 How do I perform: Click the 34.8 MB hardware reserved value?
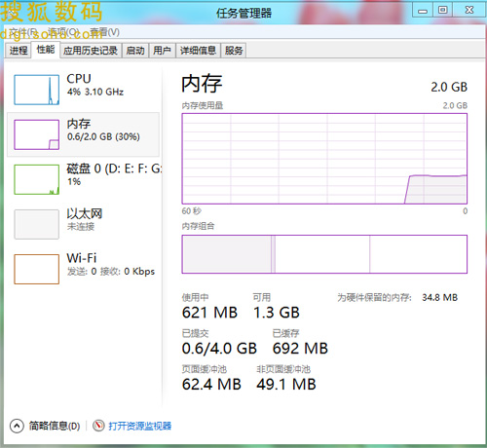click(x=440, y=297)
